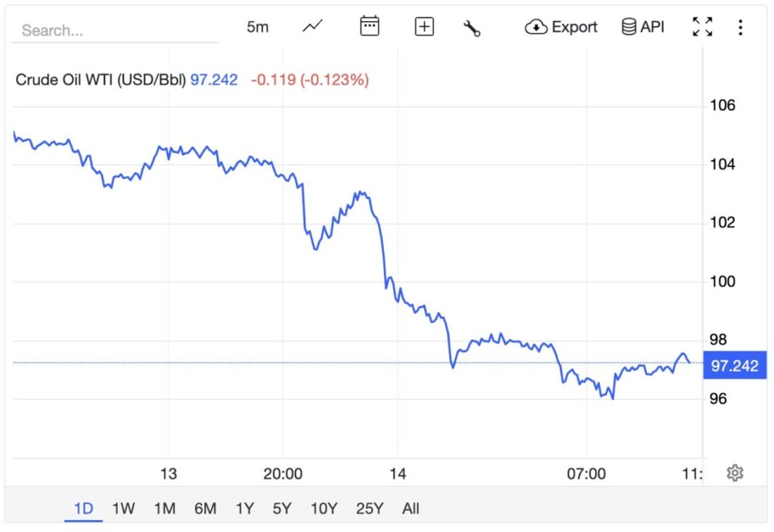Open the 5m interval dropdown
Screen dimensions: 774x532
258,27
